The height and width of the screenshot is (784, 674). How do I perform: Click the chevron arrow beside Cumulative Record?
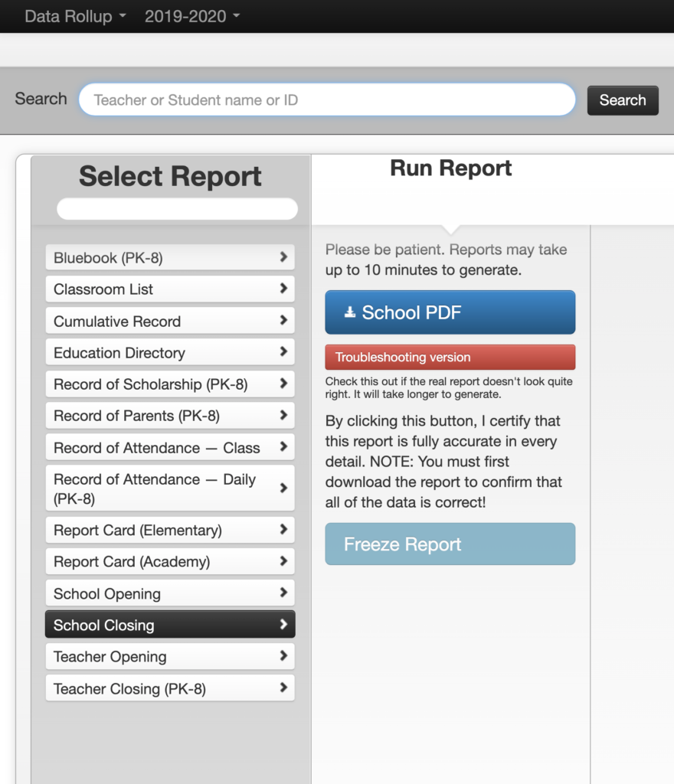(x=283, y=321)
